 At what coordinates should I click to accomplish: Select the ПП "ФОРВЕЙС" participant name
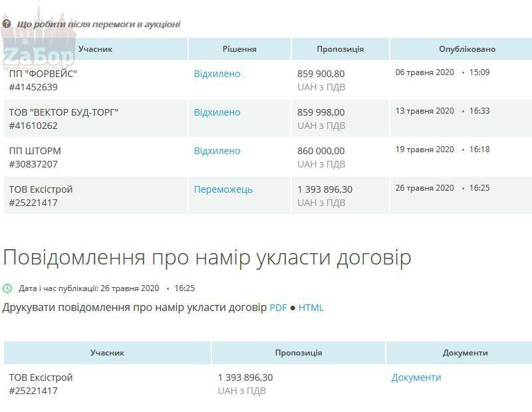[43, 74]
